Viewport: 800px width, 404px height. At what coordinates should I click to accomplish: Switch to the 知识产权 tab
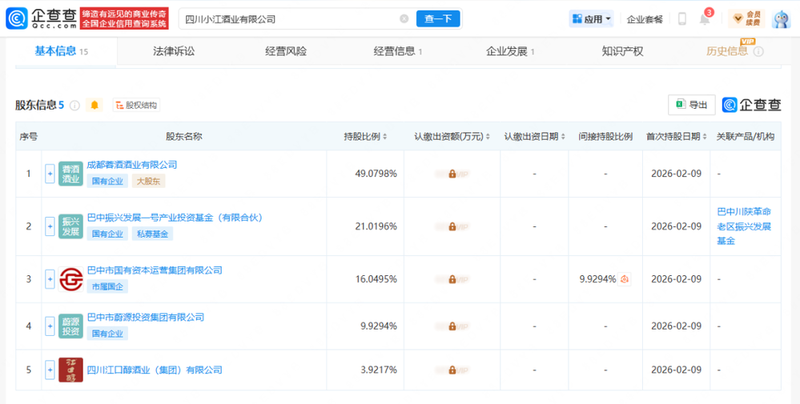pos(622,51)
